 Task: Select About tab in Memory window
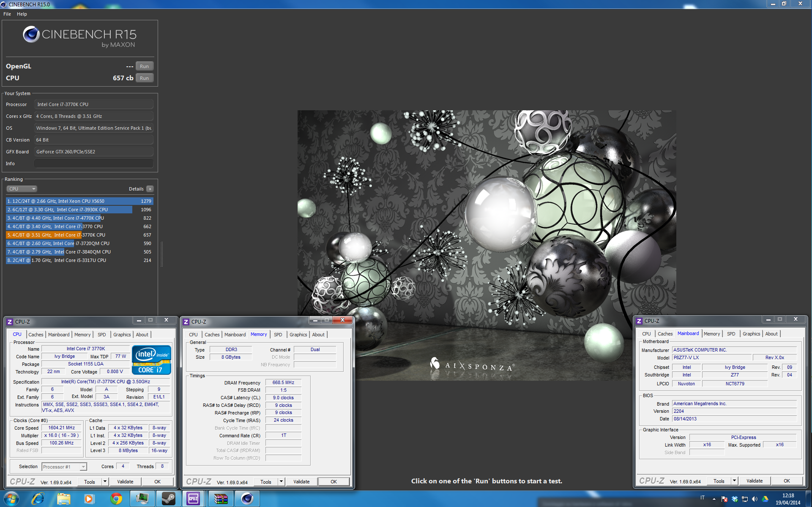pos(318,335)
